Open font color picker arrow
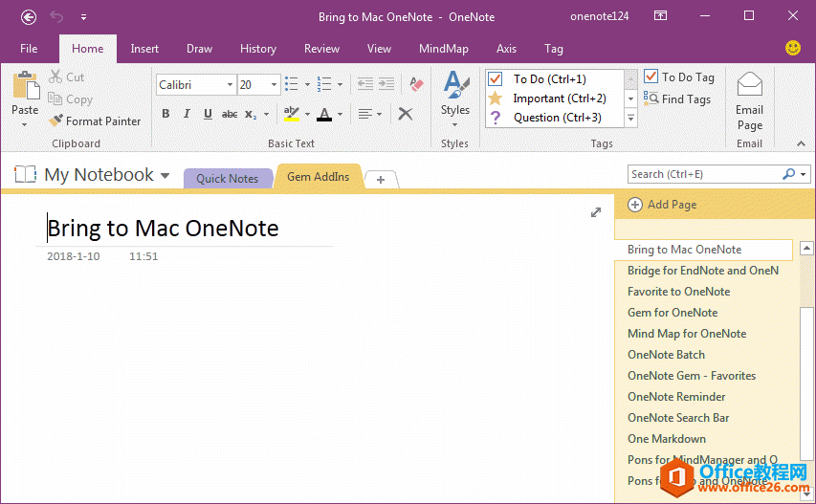816x504 pixels. tap(340, 114)
